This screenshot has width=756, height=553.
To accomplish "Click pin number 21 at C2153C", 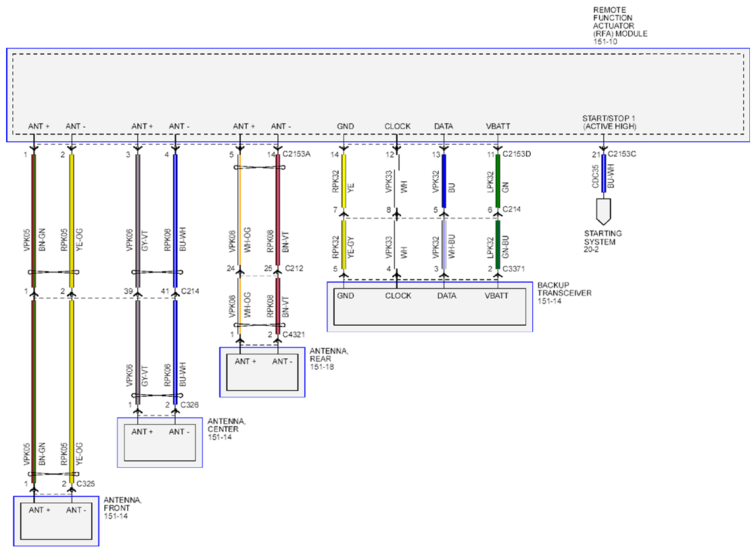I will coord(596,155).
